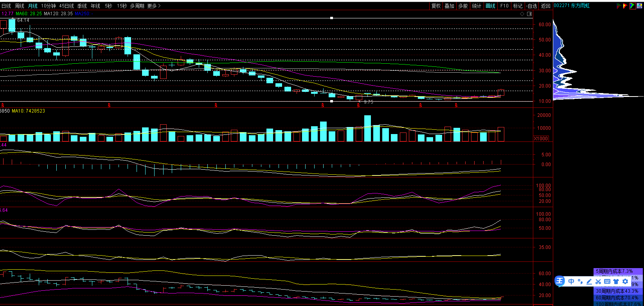
Task: Click the 返回 back button
Action: 545,6
